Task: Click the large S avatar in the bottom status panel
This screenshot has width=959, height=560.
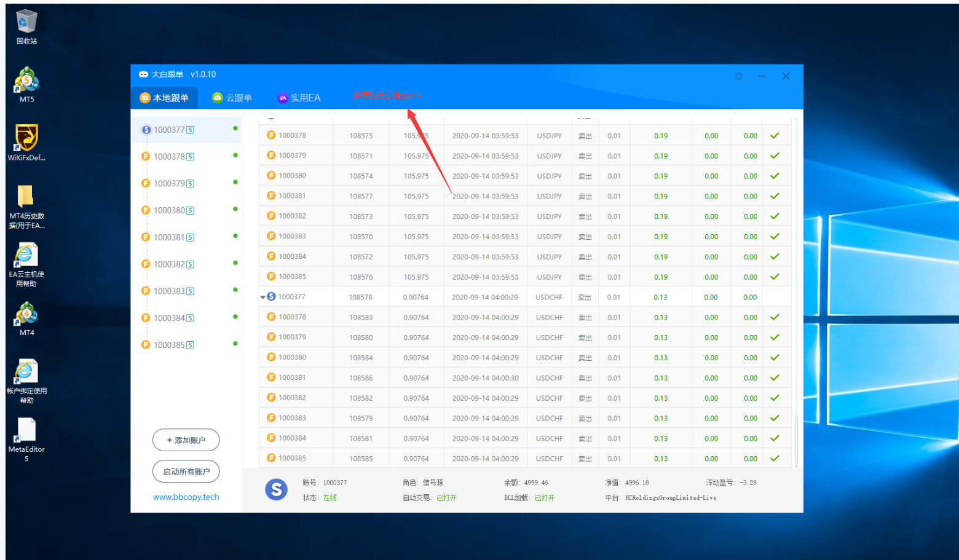Action: [x=276, y=490]
